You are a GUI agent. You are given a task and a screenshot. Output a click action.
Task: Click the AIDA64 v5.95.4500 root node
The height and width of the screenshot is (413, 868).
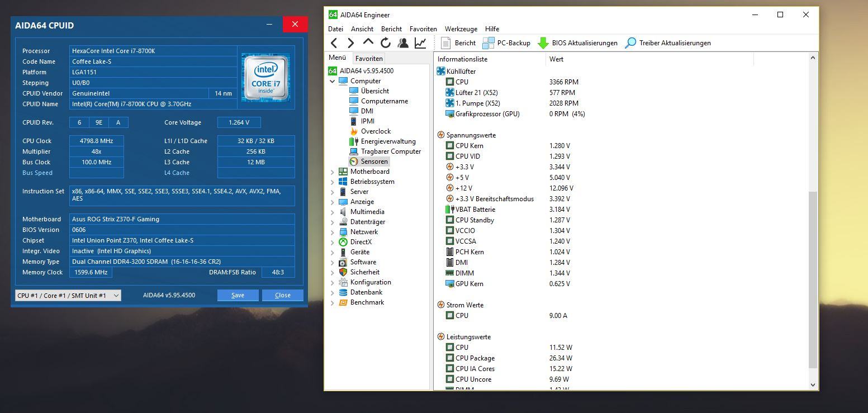coord(361,71)
